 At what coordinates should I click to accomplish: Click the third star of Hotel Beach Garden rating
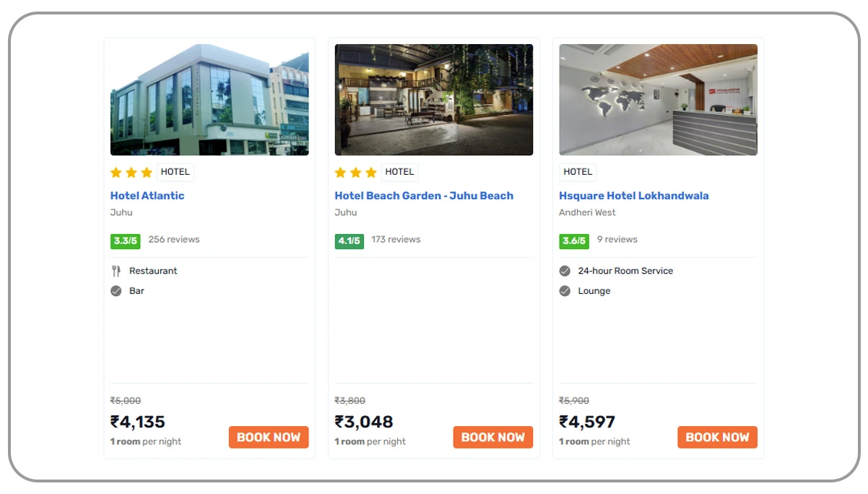click(371, 172)
